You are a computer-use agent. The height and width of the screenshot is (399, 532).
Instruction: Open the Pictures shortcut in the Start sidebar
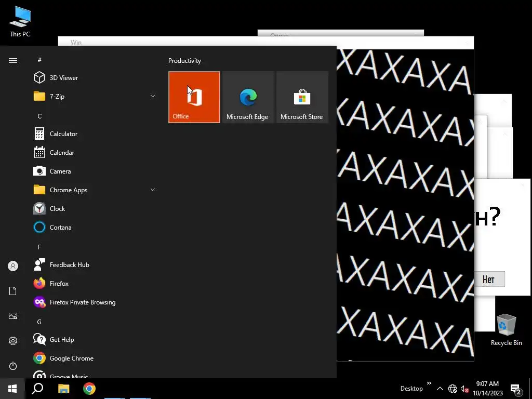(13, 316)
